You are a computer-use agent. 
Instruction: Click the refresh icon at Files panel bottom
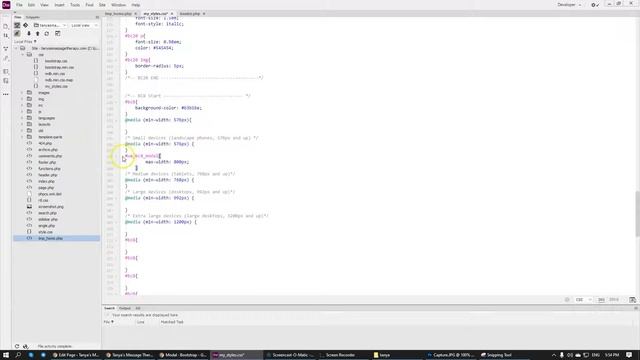(17, 346)
